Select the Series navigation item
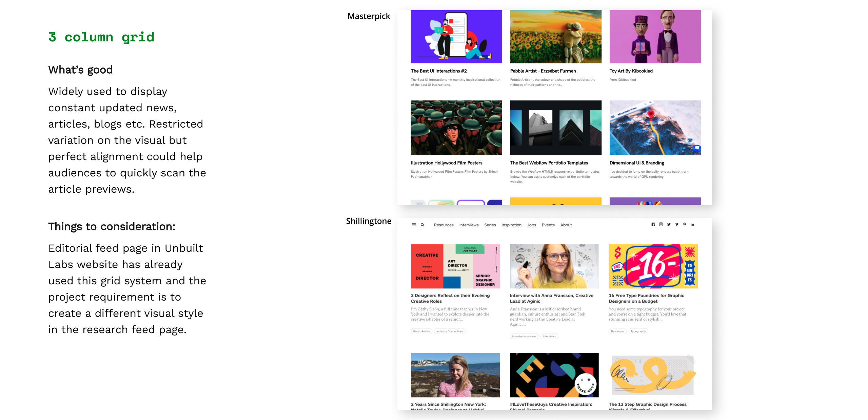The image size is (868, 420). point(490,225)
